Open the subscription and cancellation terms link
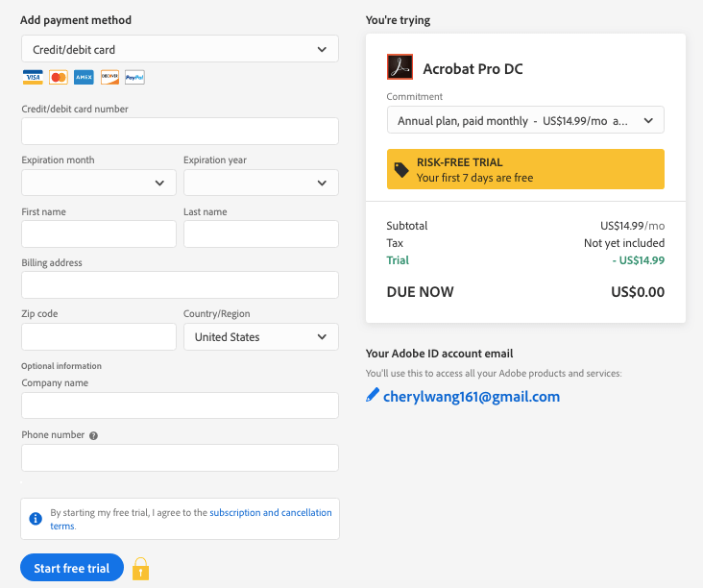703x588 pixels. point(270,513)
